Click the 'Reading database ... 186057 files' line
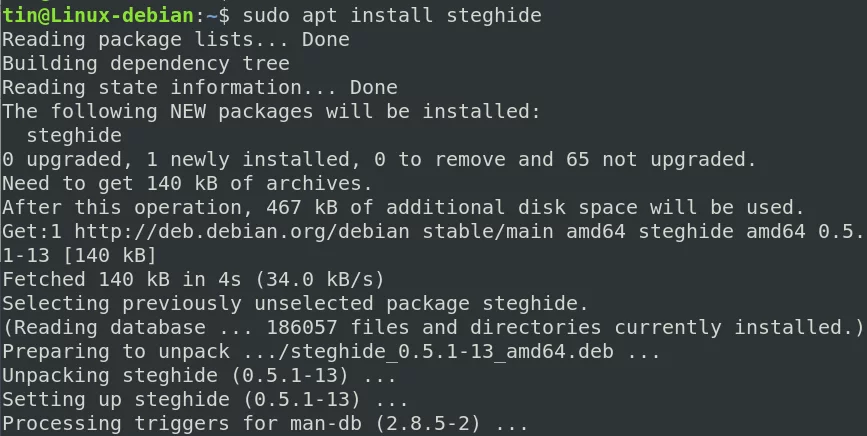The image size is (867, 436). (x=434, y=327)
